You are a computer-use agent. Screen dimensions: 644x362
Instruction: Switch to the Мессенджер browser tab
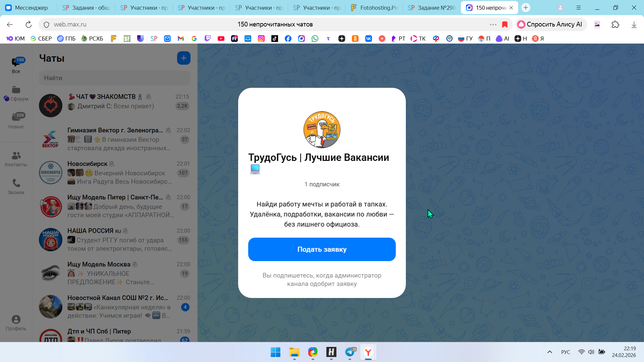point(27,7)
